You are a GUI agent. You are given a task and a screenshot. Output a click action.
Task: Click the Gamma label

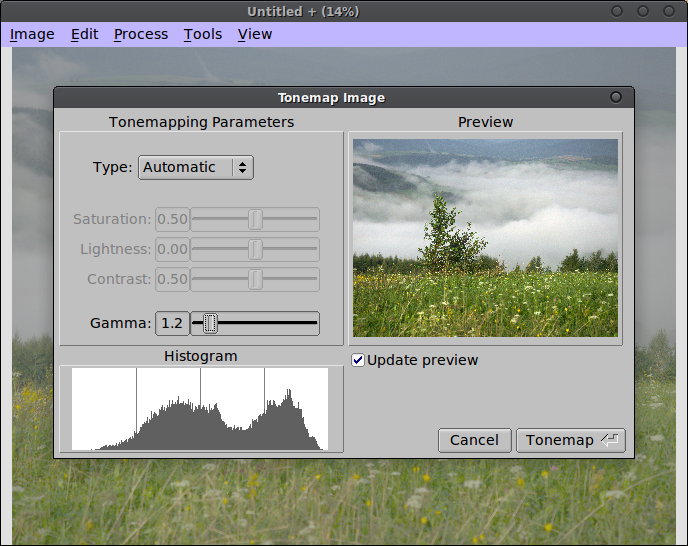[121, 323]
